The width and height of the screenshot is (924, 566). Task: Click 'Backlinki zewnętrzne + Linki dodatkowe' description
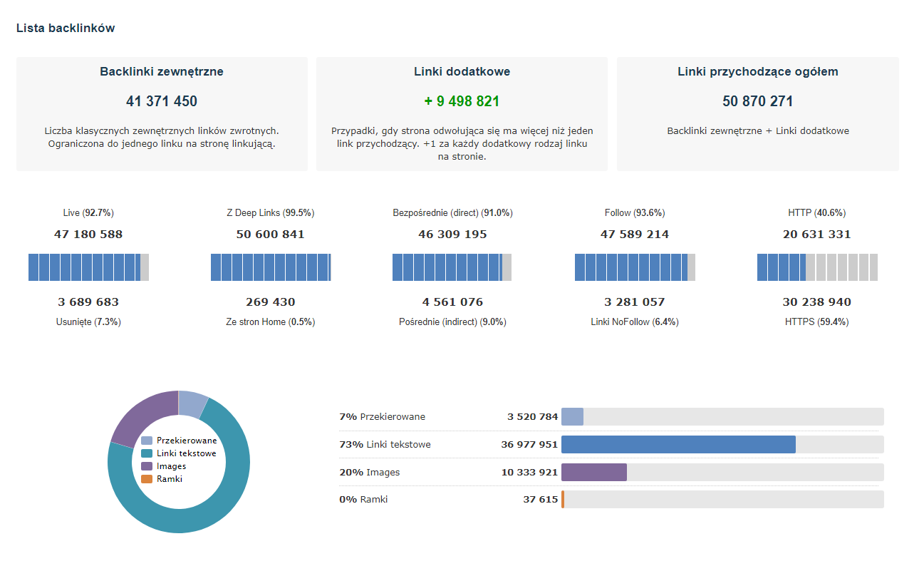(758, 131)
